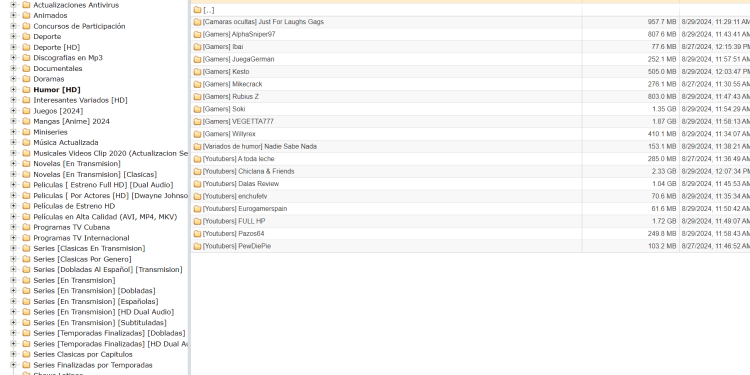Click the folder icon beside Humor [HD]

pyautogui.click(x=26, y=89)
